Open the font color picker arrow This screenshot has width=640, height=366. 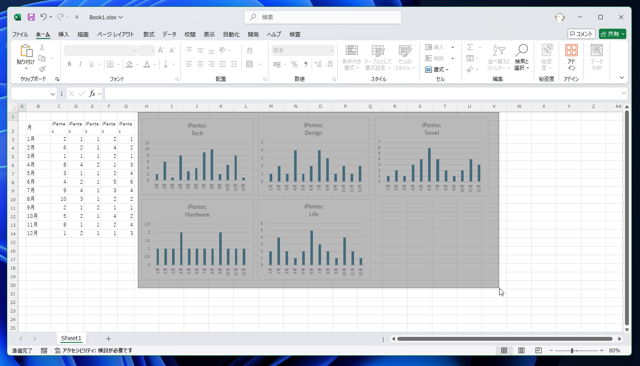tap(155, 64)
